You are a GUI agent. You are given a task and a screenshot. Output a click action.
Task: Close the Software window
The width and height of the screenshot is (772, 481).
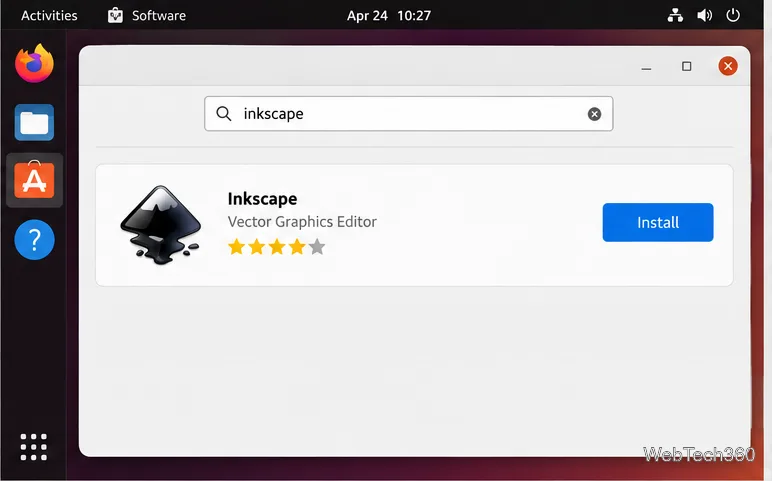pyautogui.click(x=728, y=66)
